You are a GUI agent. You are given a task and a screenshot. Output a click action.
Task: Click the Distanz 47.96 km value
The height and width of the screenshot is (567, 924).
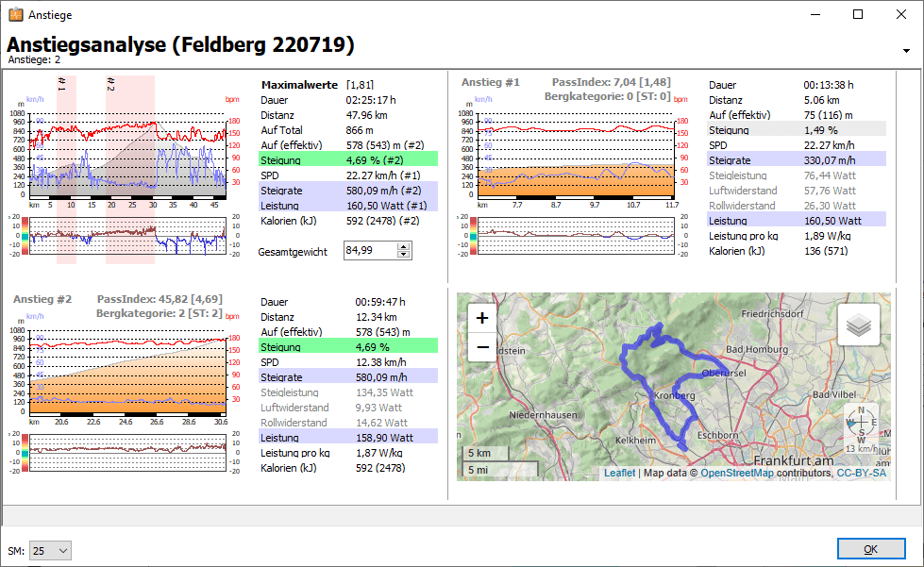click(366, 115)
